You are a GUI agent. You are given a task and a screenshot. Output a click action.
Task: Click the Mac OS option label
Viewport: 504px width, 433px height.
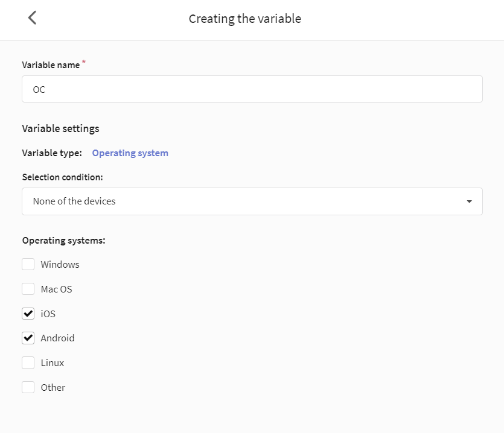(56, 289)
